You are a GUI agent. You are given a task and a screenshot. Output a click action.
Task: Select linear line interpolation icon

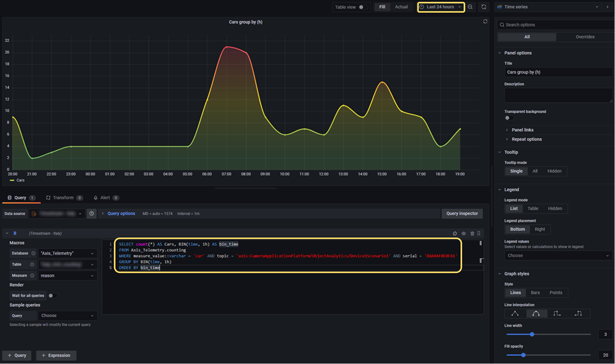click(515, 313)
